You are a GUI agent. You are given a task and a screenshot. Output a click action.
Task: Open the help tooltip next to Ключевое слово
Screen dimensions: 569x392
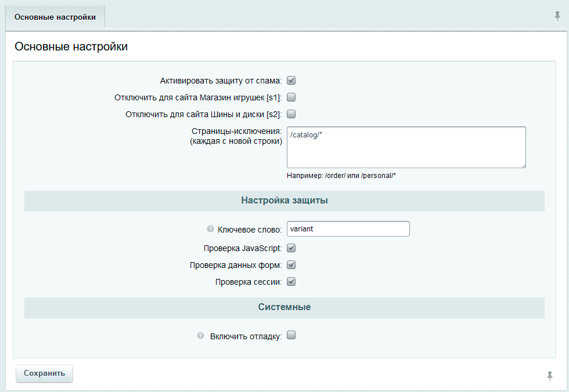[x=210, y=228]
